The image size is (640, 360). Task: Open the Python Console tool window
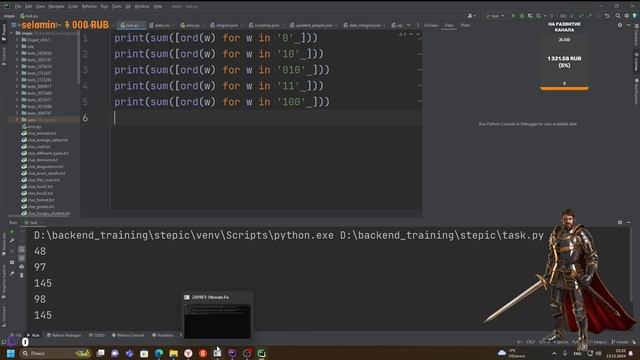click(x=128, y=335)
